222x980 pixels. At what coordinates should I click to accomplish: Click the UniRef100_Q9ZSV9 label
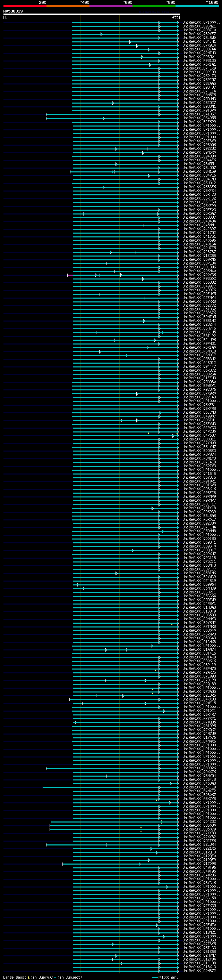click(199, 141)
